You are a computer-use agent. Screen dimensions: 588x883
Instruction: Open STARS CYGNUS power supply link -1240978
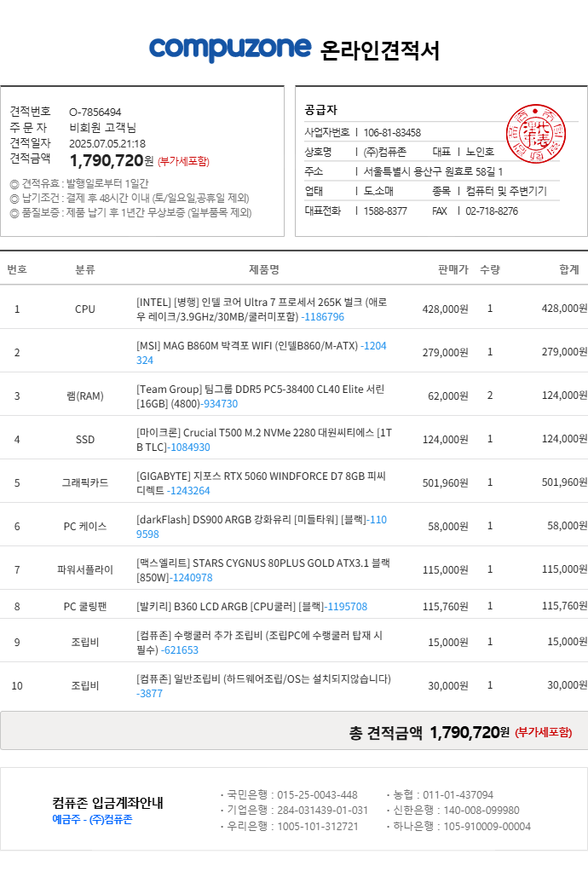[x=192, y=578]
